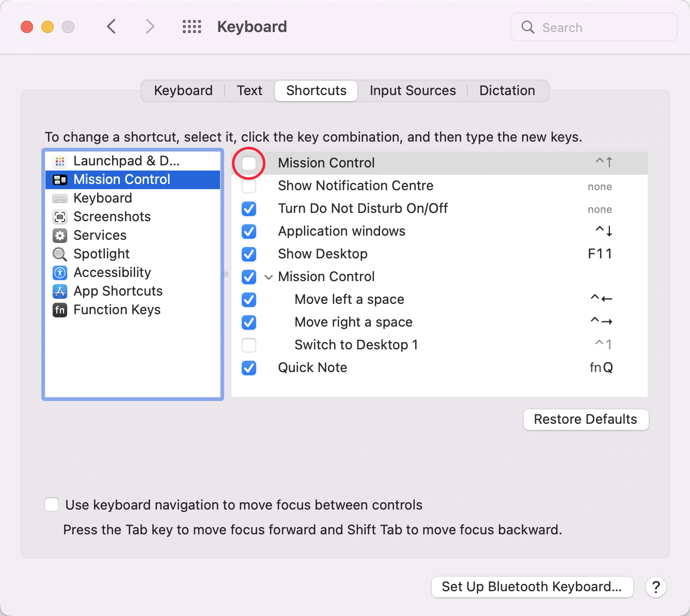Screen dimensions: 690x616
Task: Click the Function Keys fn icon
Action: point(60,310)
